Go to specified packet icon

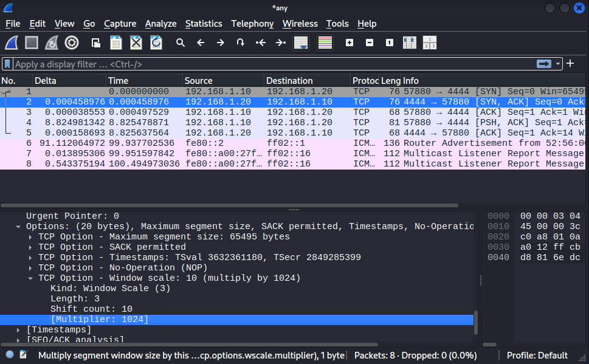click(241, 43)
